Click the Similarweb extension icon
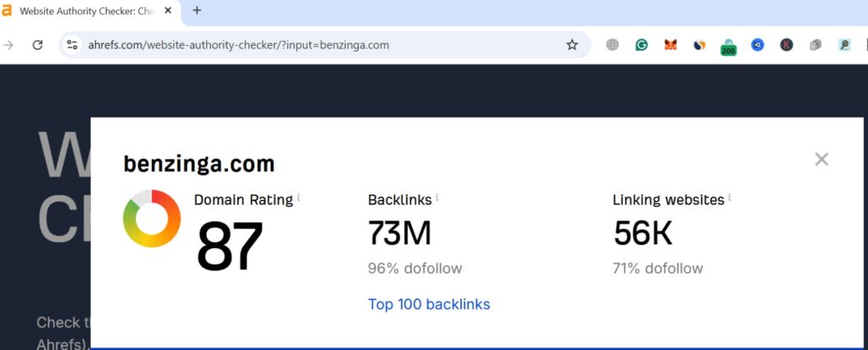Viewport: 868px width, 350px height. pos(699,45)
